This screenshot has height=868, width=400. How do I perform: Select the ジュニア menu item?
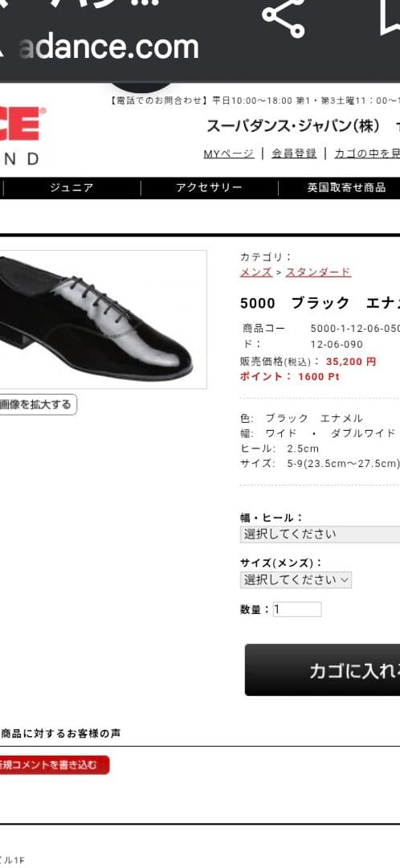tap(72, 187)
